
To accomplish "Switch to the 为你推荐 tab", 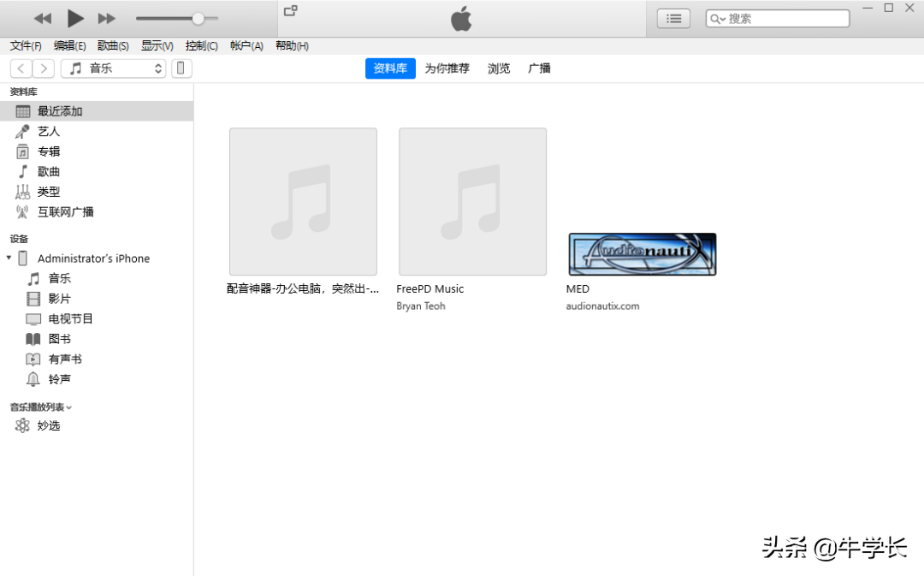I will pos(447,68).
